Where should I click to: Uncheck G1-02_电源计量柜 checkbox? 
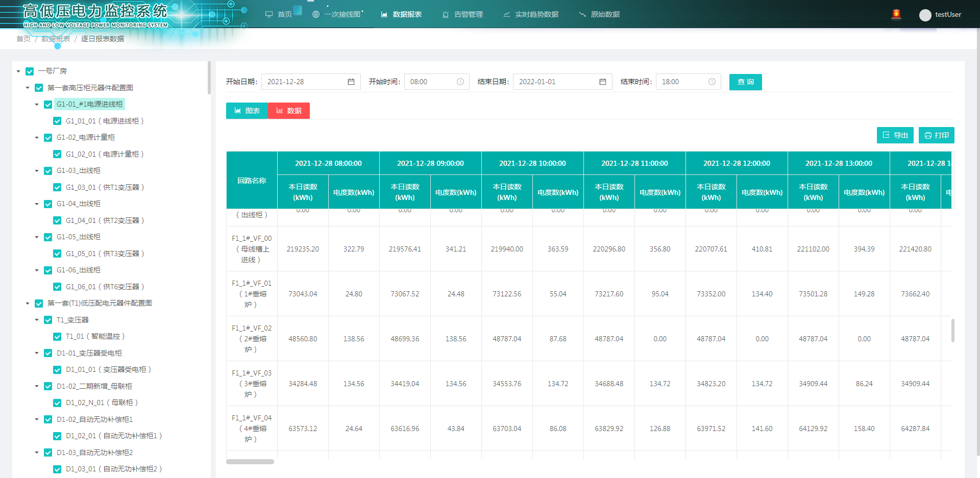[48, 138]
